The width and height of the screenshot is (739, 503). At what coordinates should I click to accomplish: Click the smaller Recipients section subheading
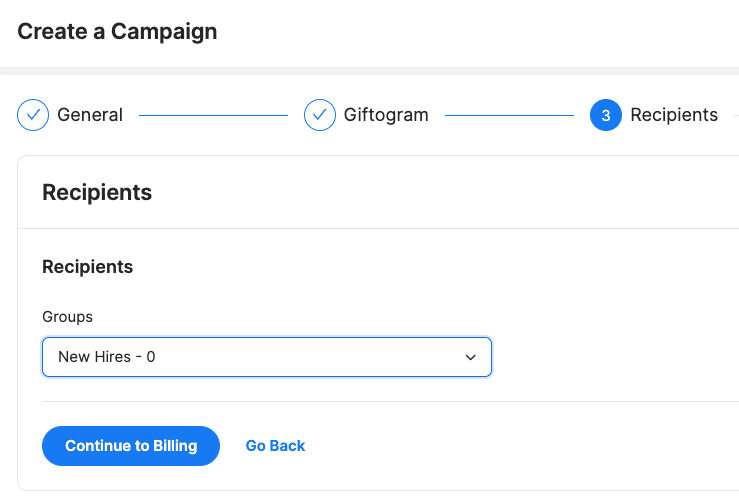click(x=88, y=267)
